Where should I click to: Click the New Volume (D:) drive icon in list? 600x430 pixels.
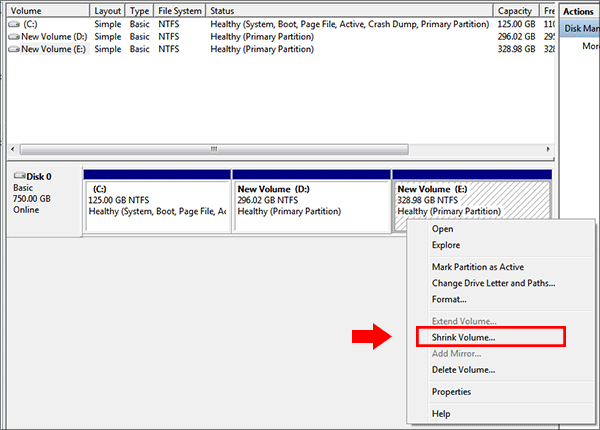click(13, 35)
